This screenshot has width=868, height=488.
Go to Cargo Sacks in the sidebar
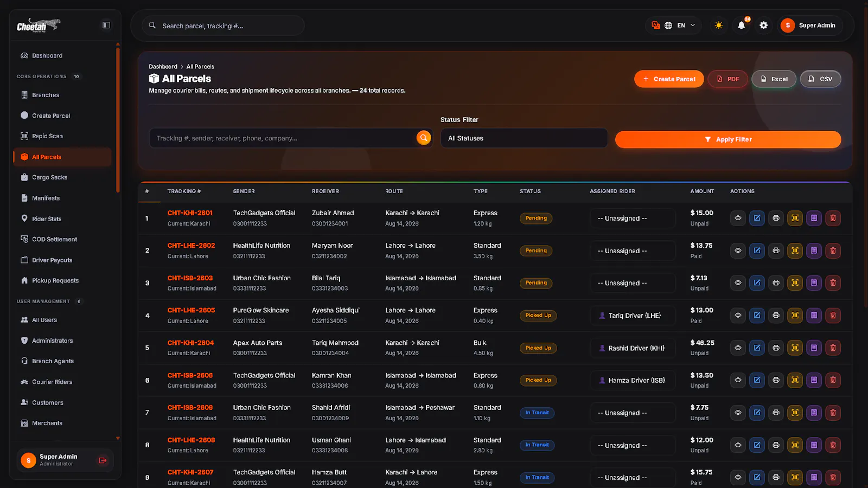pos(62,177)
